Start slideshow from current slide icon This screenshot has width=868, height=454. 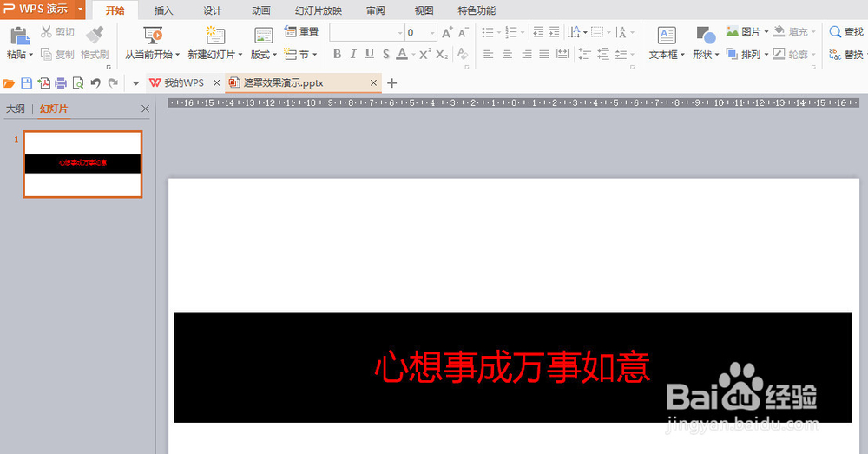[x=153, y=35]
